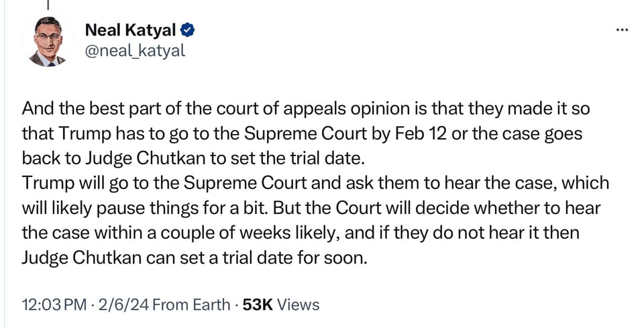Click the blue verified checkmark badge
Image resolution: width=644 pixels, height=328 pixels.
click(189, 30)
